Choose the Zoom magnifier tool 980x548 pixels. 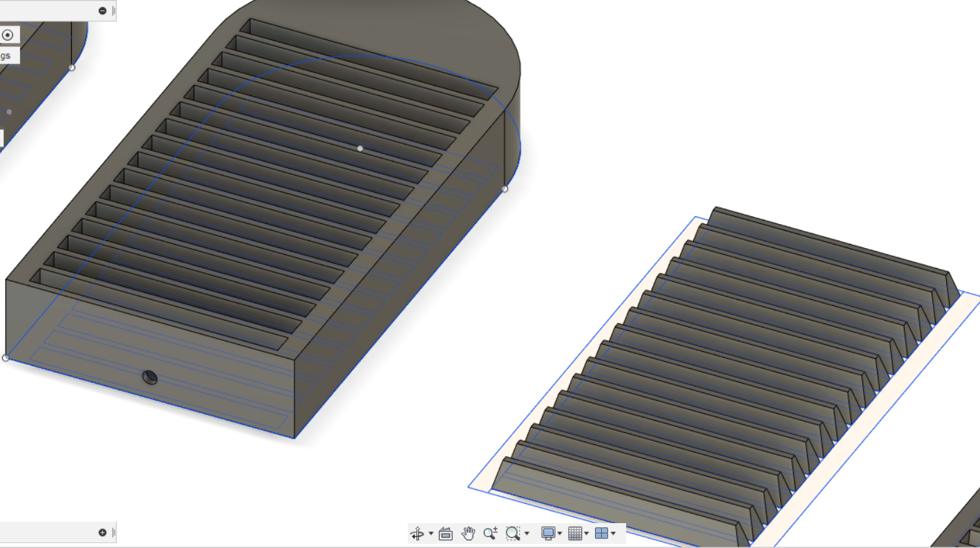tap(490, 533)
